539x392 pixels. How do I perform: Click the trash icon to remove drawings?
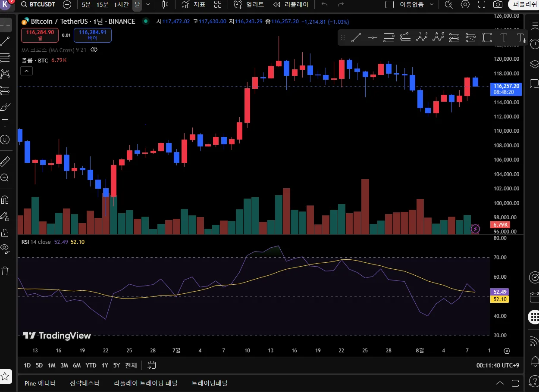point(5,271)
